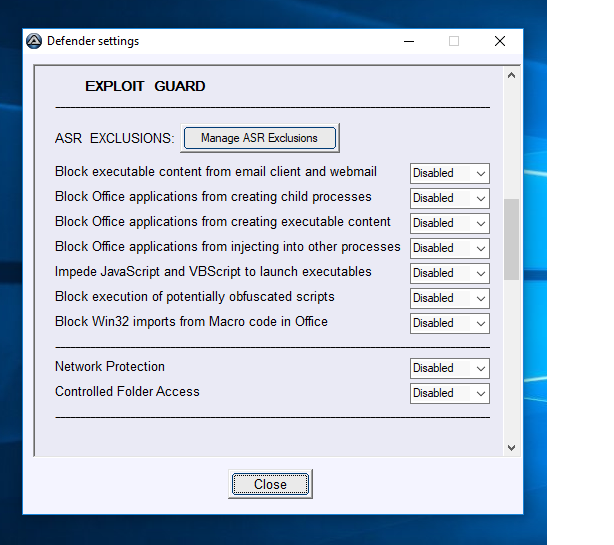The image size is (614, 545).
Task: Minimize the Defender settings window
Action: tap(409, 41)
